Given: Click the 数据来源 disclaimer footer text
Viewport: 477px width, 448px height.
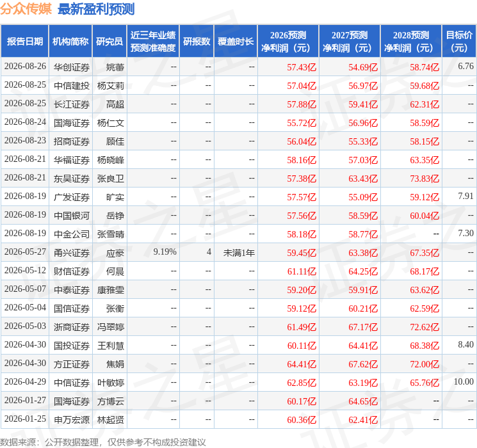Looking at the screenshot, I should click(103, 442).
